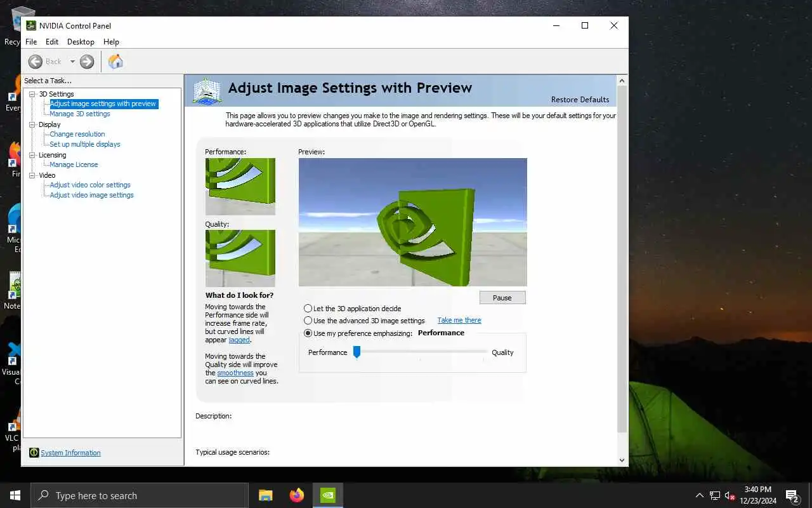Click Restore Defaults
This screenshot has width=812, height=508.
click(x=580, y=100)
